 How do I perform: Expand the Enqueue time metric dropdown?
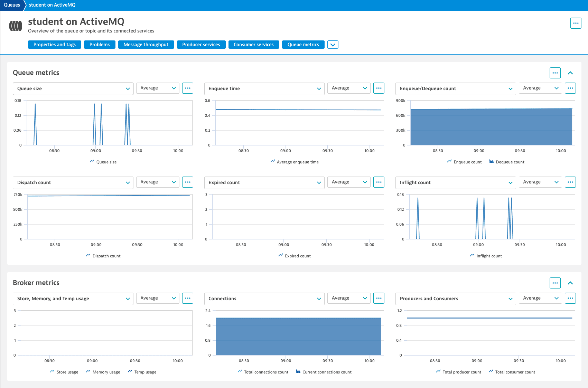pyautogui.click(x=264, y=89)
